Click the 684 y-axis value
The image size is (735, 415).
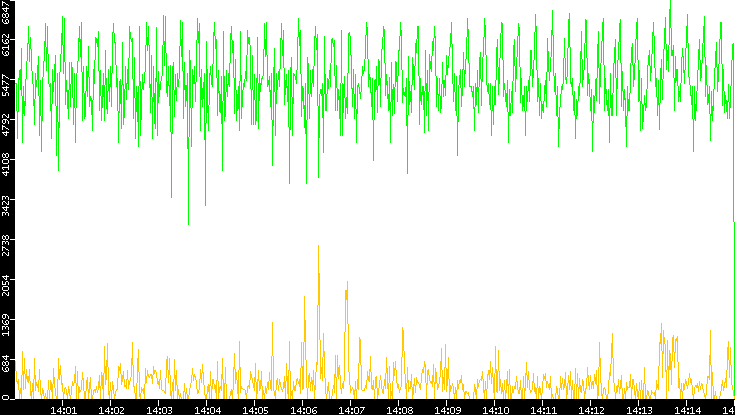pyautogui.click(x=6, y=365)
